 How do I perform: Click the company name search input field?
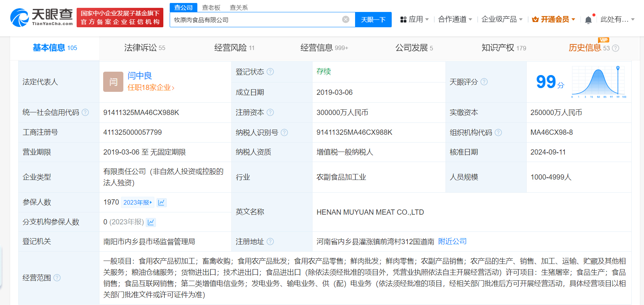(x=256, y=20)
